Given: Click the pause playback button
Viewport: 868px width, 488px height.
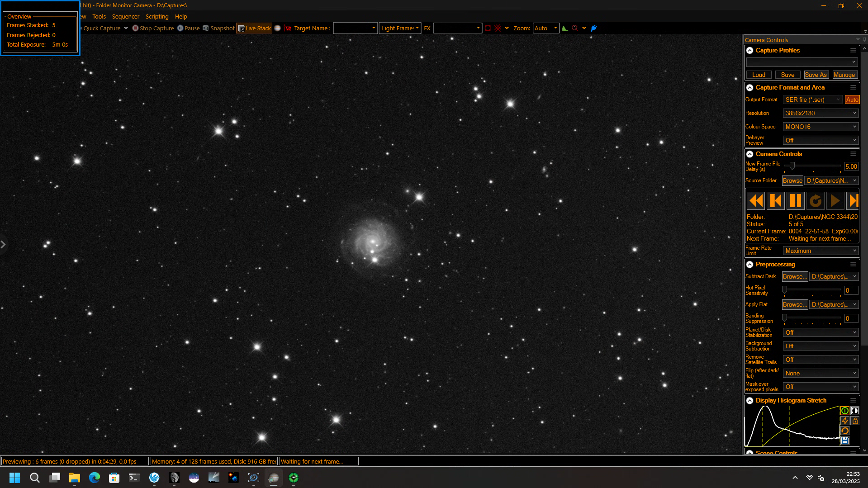Looking at the screenshot, I should click(x=796, y=200).
